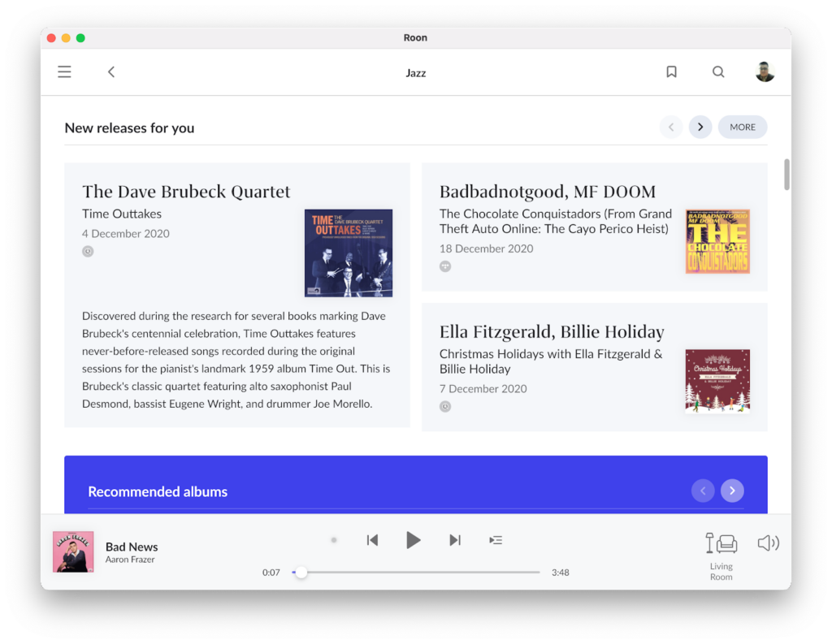
Task: Click the Time Outtakes album cover
Action: (349, 253)
